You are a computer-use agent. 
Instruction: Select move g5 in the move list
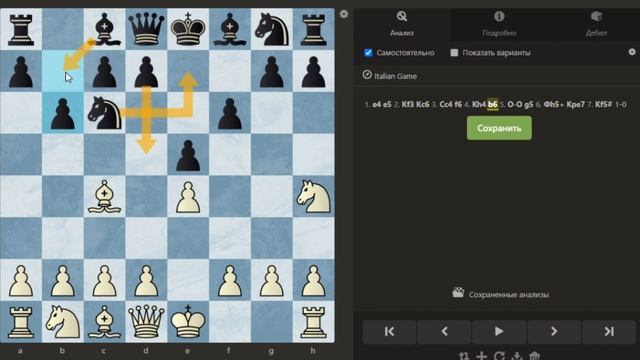(x=529, y=104)
